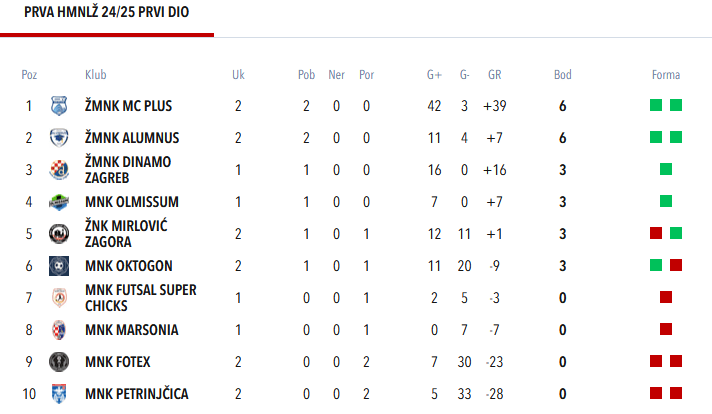Click the MNK Fotex club logo

pyautogui.click(x=59, y=362)
